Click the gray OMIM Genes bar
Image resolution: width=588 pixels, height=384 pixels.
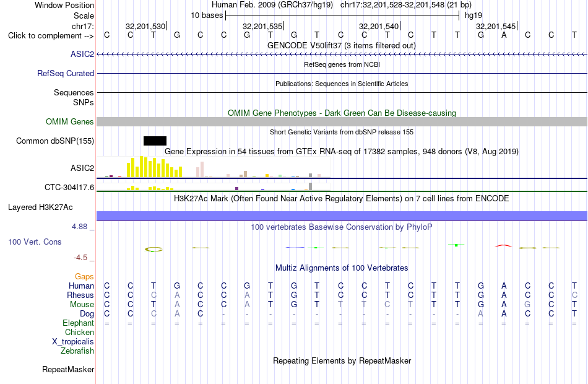point(342,121)
